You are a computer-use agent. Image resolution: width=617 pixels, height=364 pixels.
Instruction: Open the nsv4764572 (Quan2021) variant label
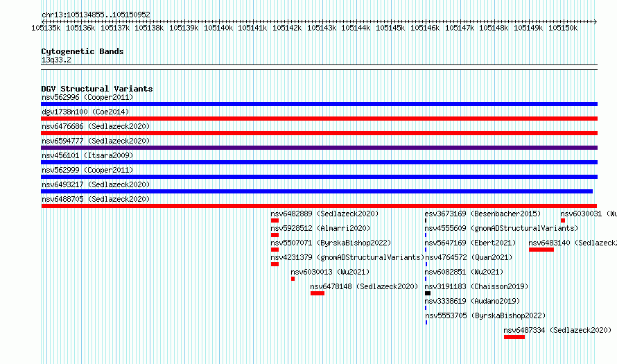469,257
